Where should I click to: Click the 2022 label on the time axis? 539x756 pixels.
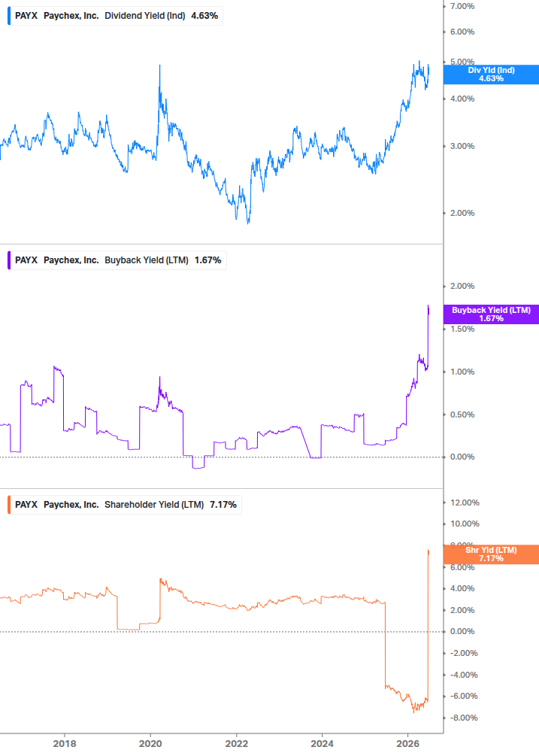[237, 744]
